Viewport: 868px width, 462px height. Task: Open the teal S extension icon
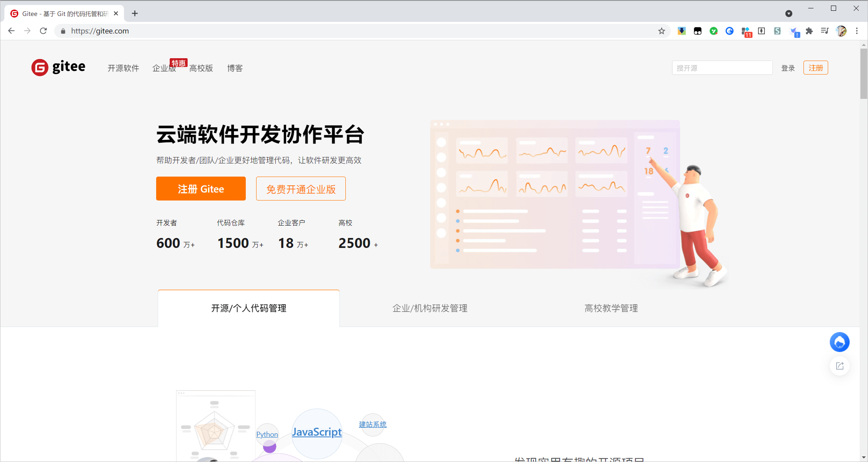click(777, 31)
